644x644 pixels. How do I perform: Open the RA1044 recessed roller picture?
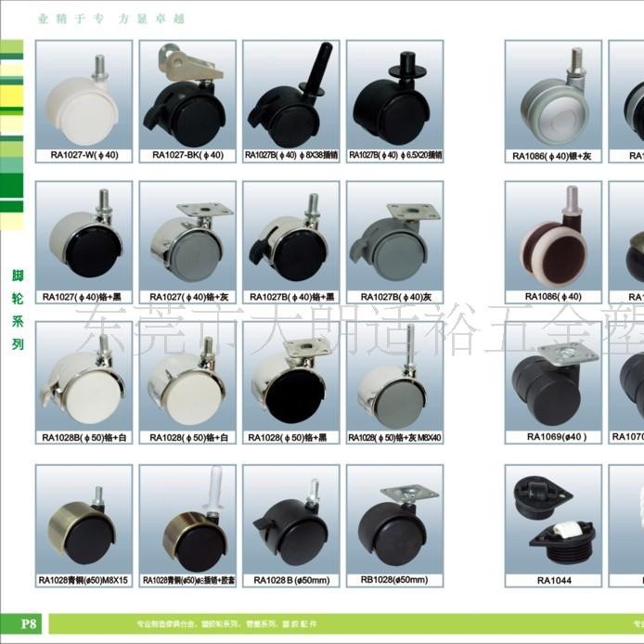(x=553, y=520)
